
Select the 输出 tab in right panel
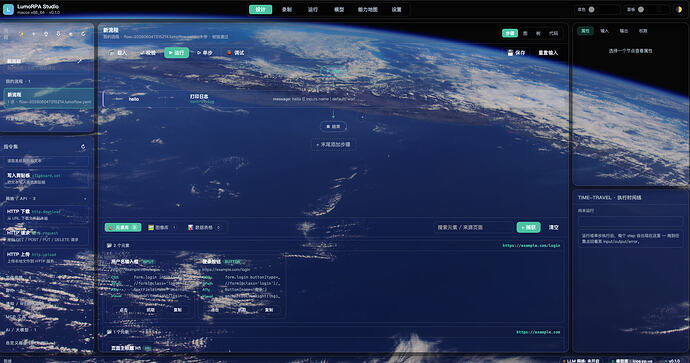click(624, 31)
